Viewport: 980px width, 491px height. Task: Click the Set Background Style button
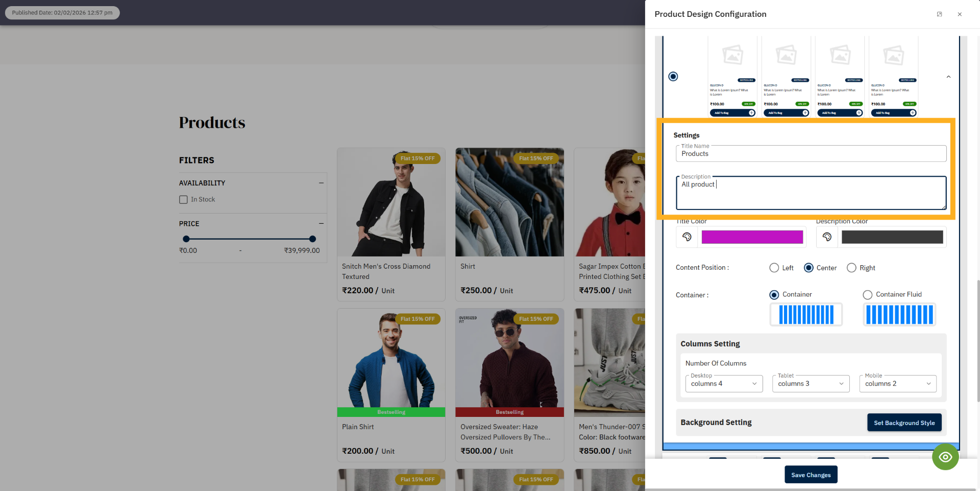(904, 423)
